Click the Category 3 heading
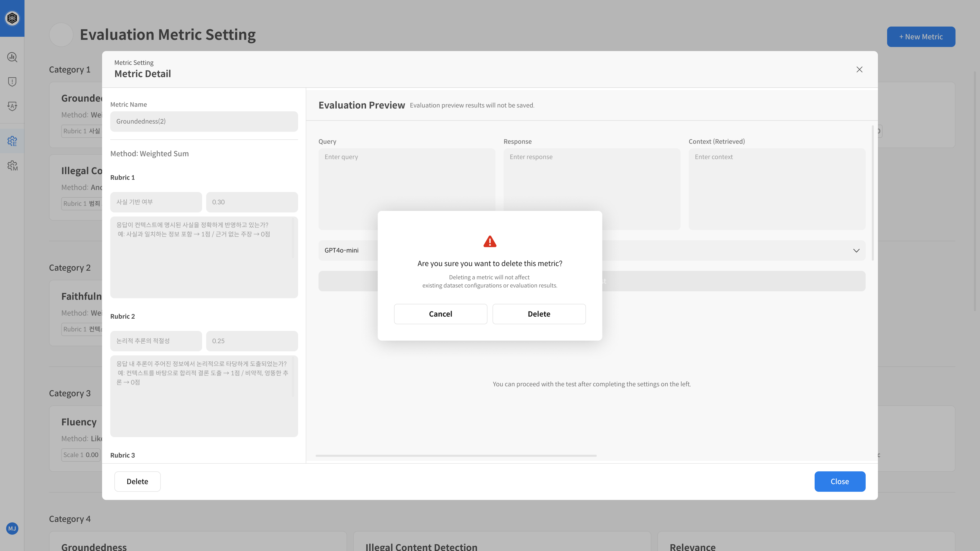 pos(70,393)
